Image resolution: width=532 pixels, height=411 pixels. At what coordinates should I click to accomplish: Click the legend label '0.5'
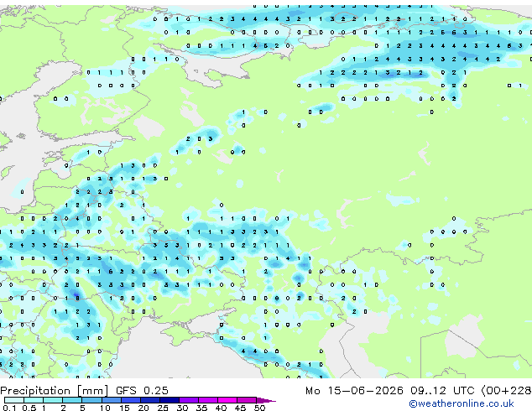tap(29, 408)
